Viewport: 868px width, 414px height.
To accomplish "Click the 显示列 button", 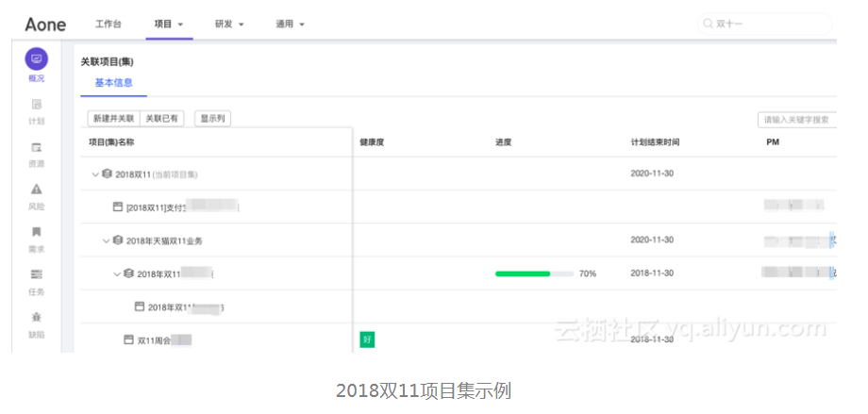I will point(212,119).
